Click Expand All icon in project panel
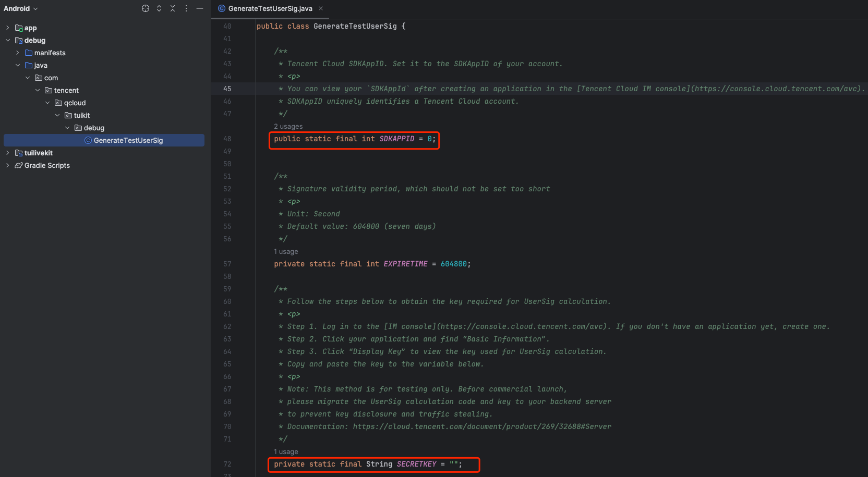This screenshot has height=477, width=868. [159, 8]
